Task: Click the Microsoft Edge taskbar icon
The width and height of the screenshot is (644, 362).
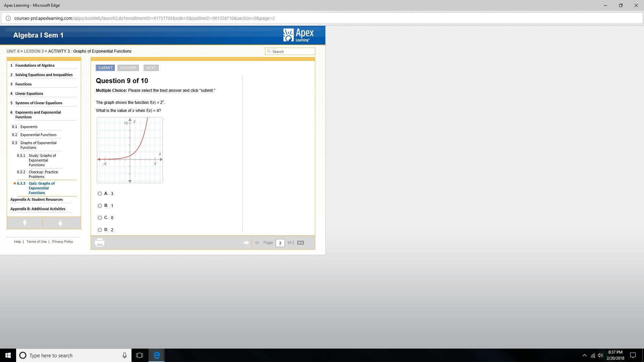Action: (x=157, y=355)
